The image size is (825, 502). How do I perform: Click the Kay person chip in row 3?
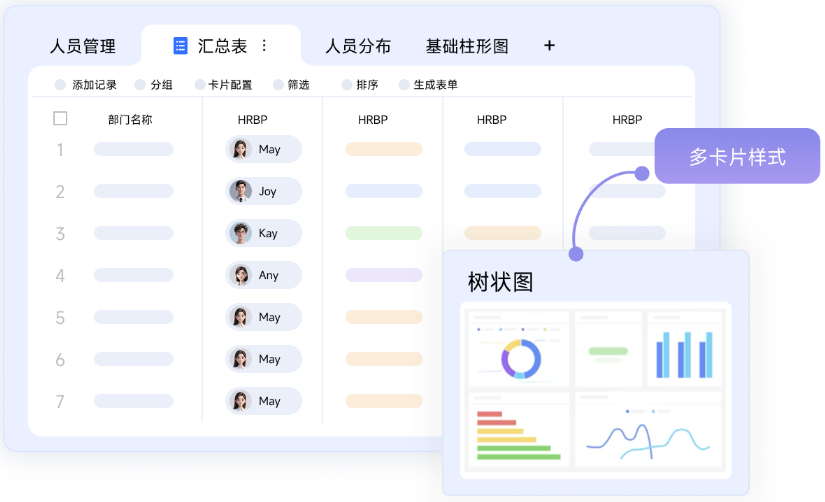tap(264, 233)
